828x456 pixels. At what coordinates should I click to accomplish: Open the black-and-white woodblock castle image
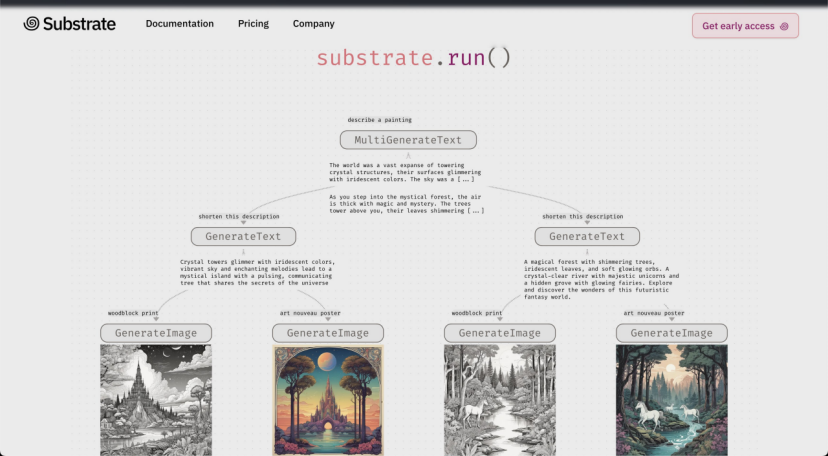click(156, 400)
